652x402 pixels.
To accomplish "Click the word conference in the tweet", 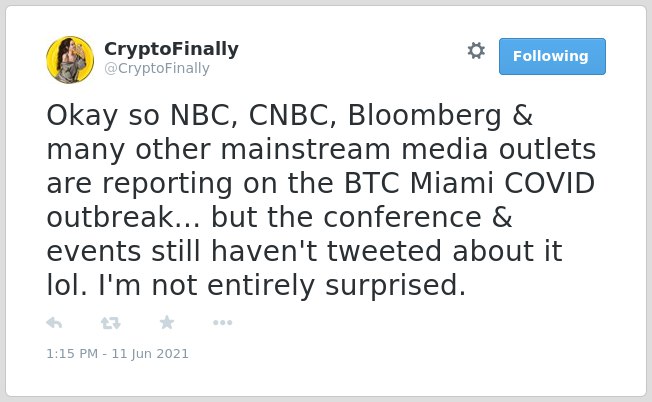I will (403, 217).
